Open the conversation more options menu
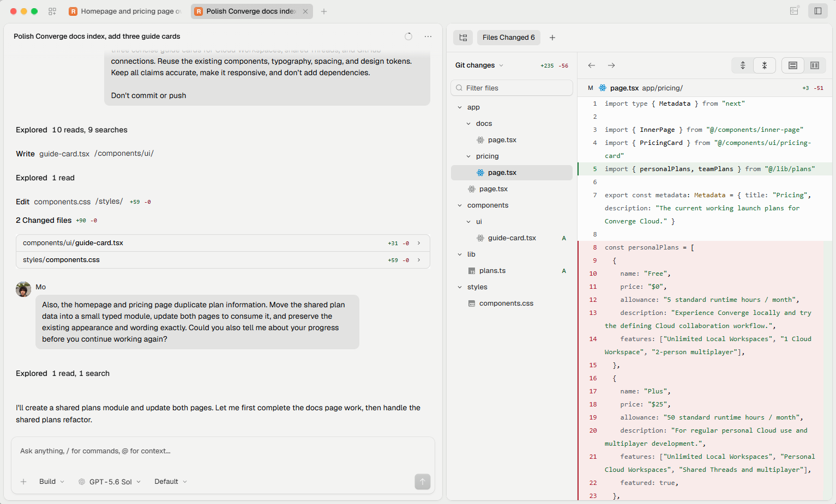Viewport: 836px width, 504px height. (x=428, y=37)
